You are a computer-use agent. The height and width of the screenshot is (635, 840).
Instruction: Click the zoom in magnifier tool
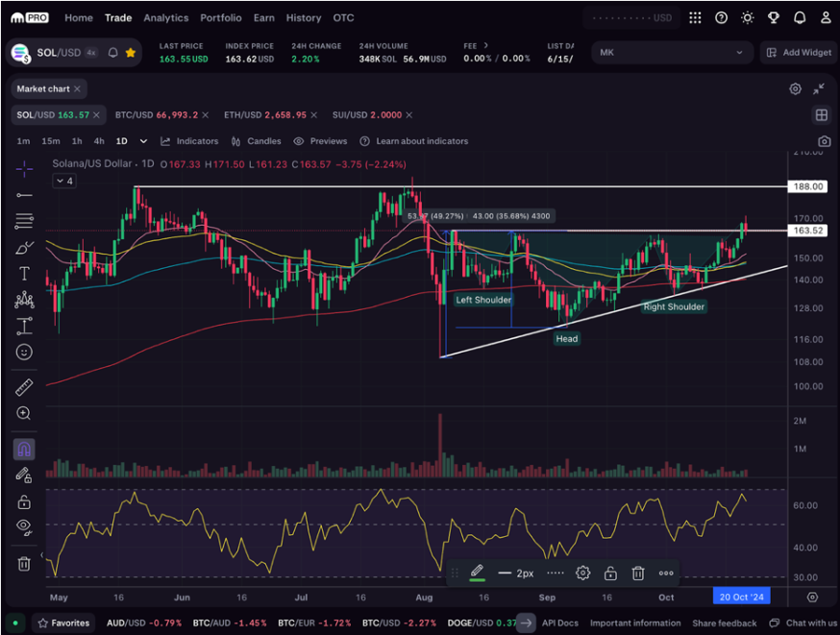coord(24,413)
